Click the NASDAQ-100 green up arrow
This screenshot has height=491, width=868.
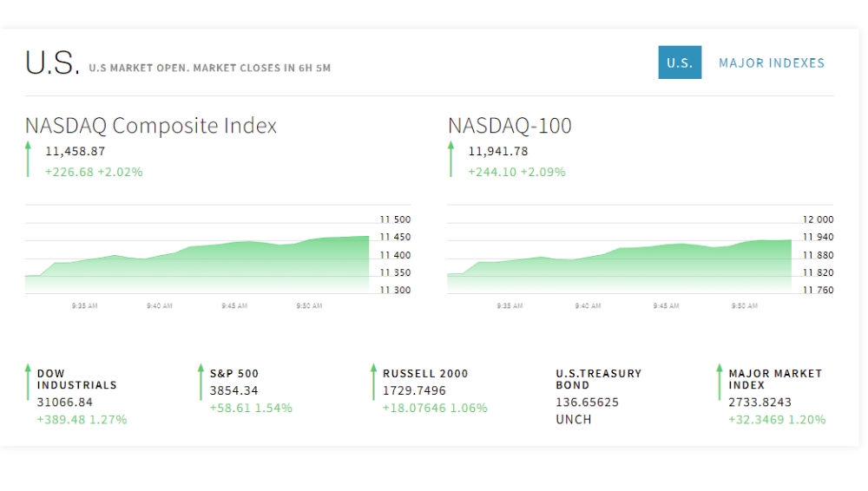pos(450,160)
